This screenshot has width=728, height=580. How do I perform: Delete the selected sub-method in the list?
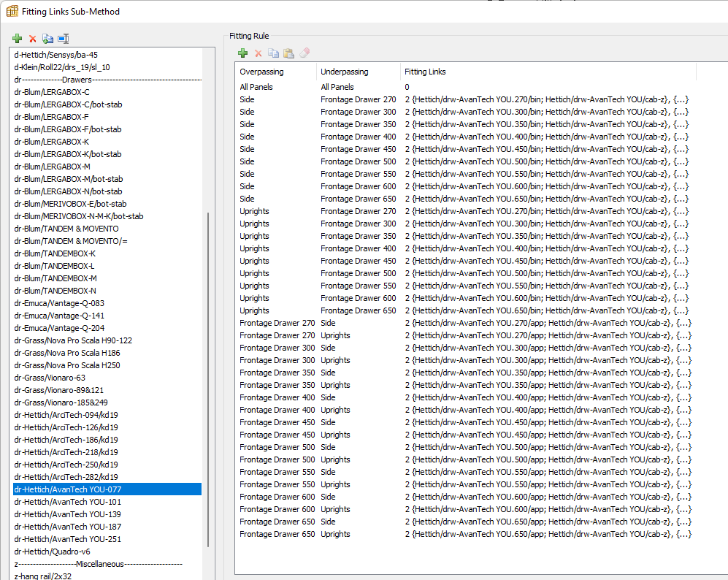click(x=33, y=39)
